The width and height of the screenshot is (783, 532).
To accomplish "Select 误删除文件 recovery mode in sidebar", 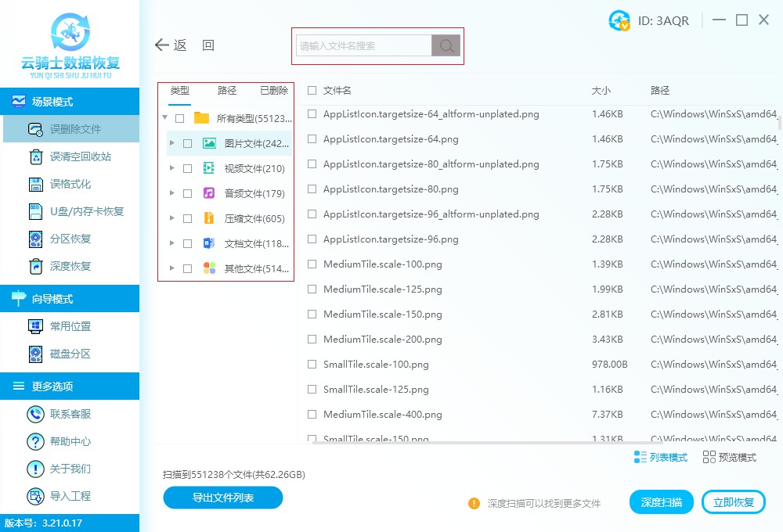I will [70, 128].
